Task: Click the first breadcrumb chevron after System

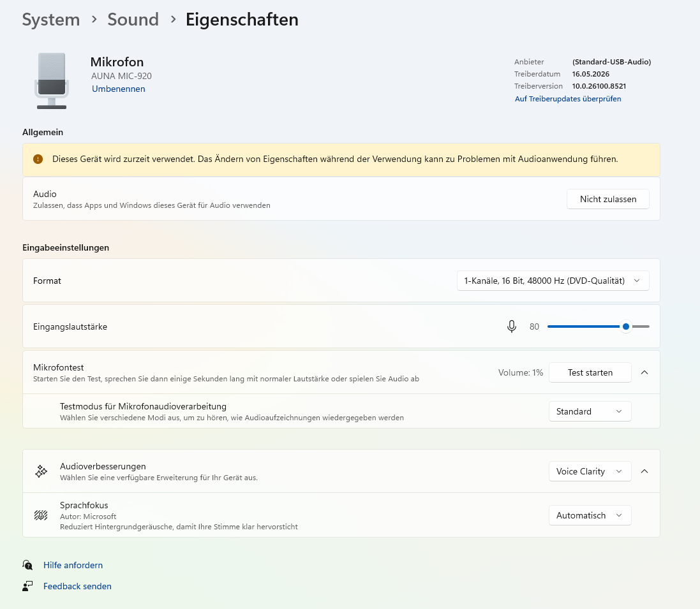Action: tap(94, 19)
